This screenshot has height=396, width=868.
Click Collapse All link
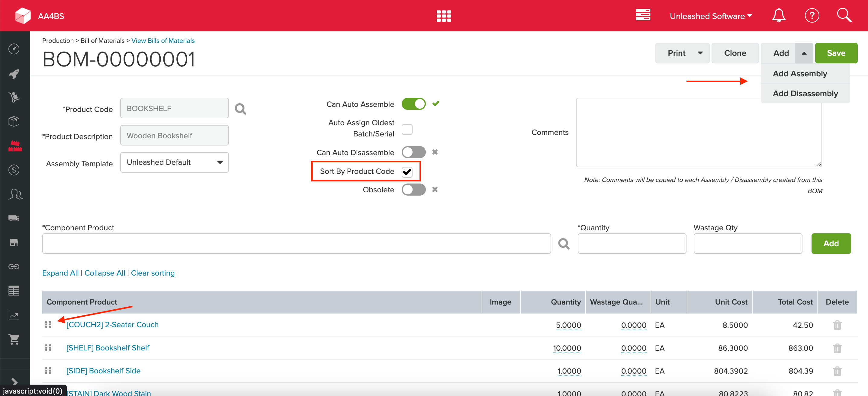[x=104, y=273]
